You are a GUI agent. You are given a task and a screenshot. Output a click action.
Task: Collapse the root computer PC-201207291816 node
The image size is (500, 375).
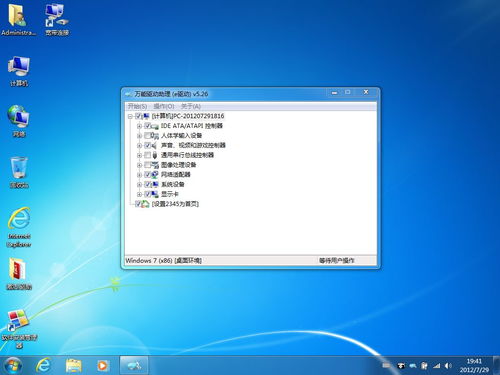[130, 116]
